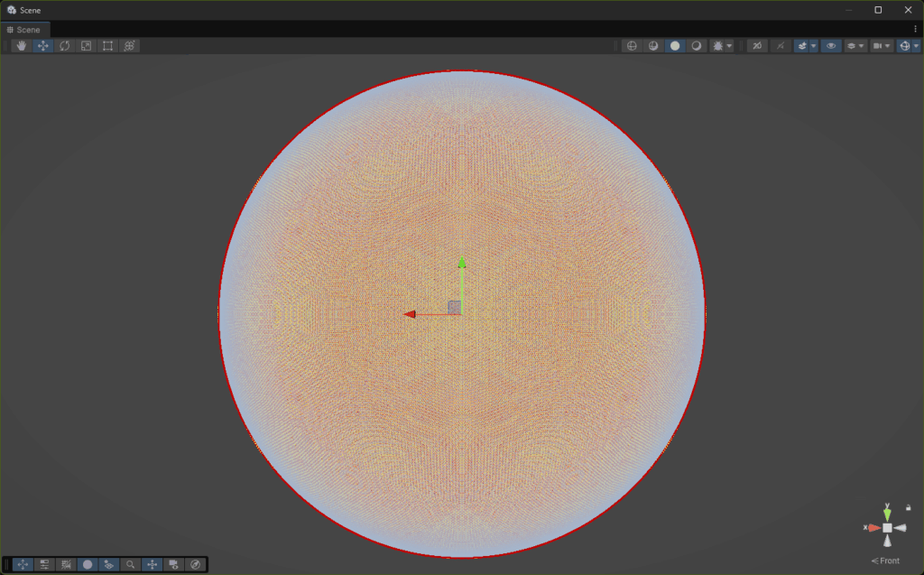Select the Move tool in the toolbar
This screenshot has height=575, width=924.
click(x=43, y=46)
